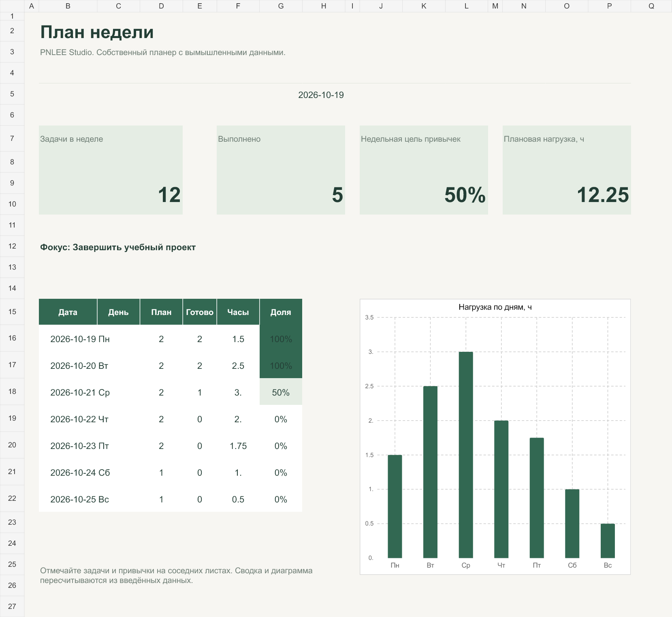Select 'Плановая нагрузка, ч' label
This screenshot has height=617, width=672.
544,139
